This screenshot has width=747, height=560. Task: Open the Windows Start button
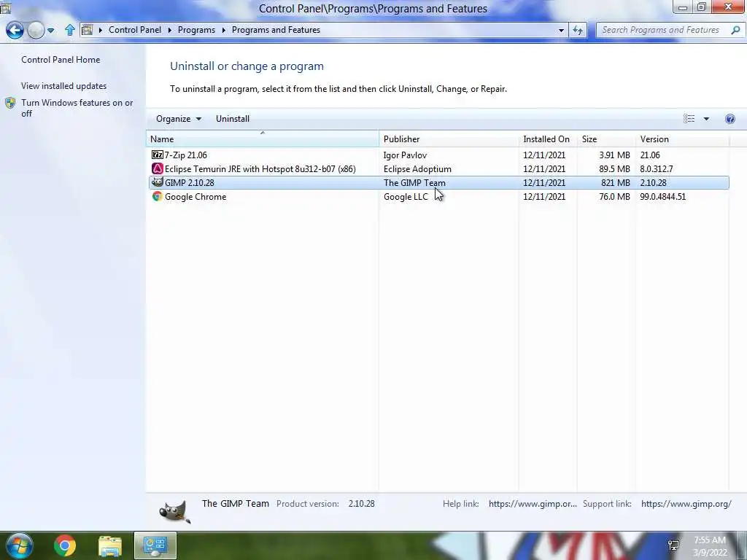[19, 545]
